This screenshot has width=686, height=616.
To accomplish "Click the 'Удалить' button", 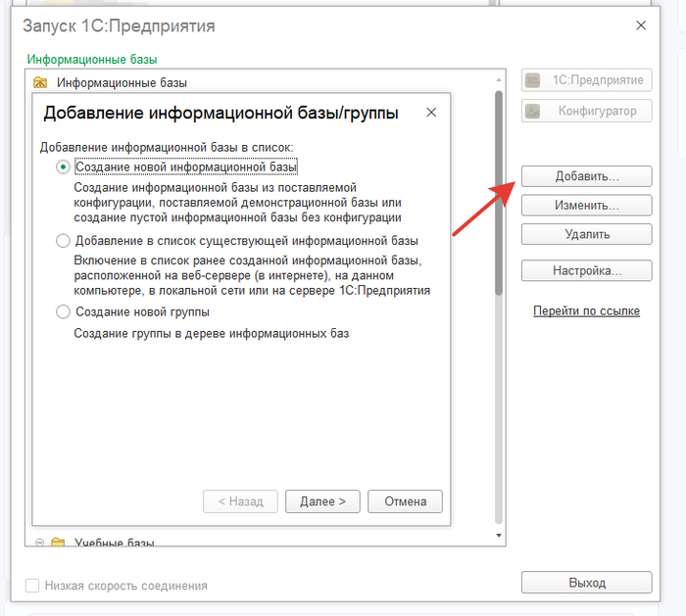I will [587, 234].
